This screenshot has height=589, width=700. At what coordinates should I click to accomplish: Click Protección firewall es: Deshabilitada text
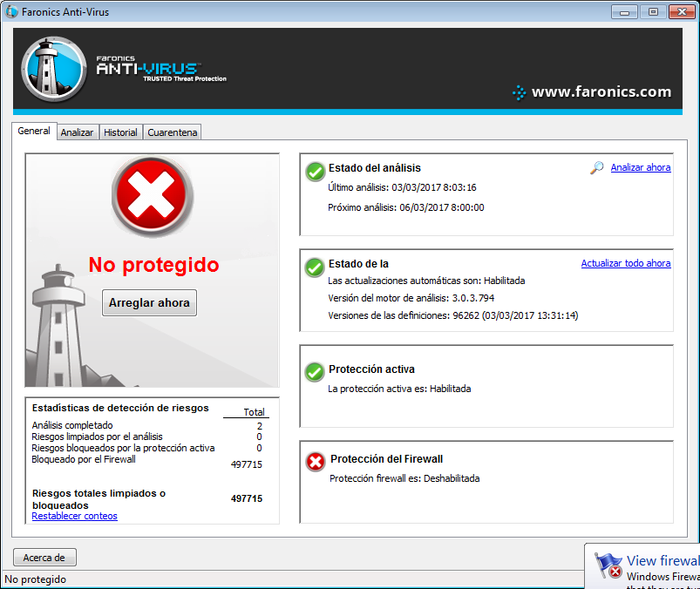(404, 478)
